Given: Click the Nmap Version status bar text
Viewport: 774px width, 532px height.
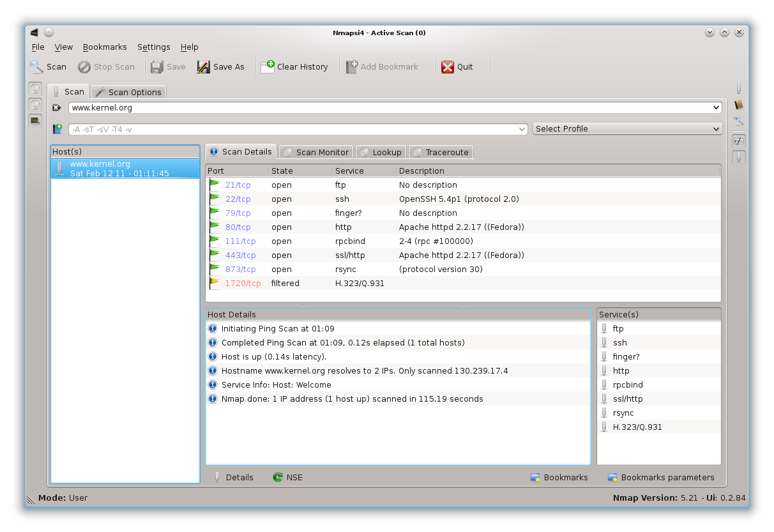Looking at the screenshot, I should click(x=679, y=498).
